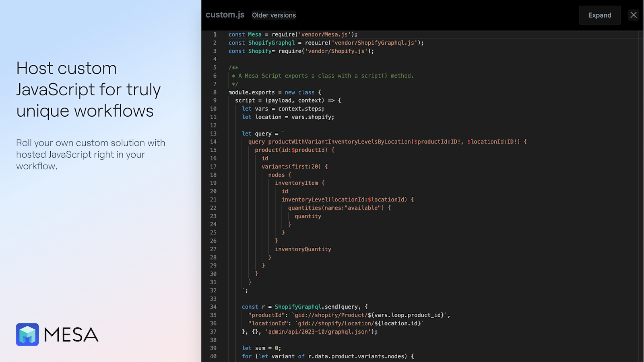Close the custom.js editor
The width and height of the screenshot is (644, 362).
pos(633,15)
